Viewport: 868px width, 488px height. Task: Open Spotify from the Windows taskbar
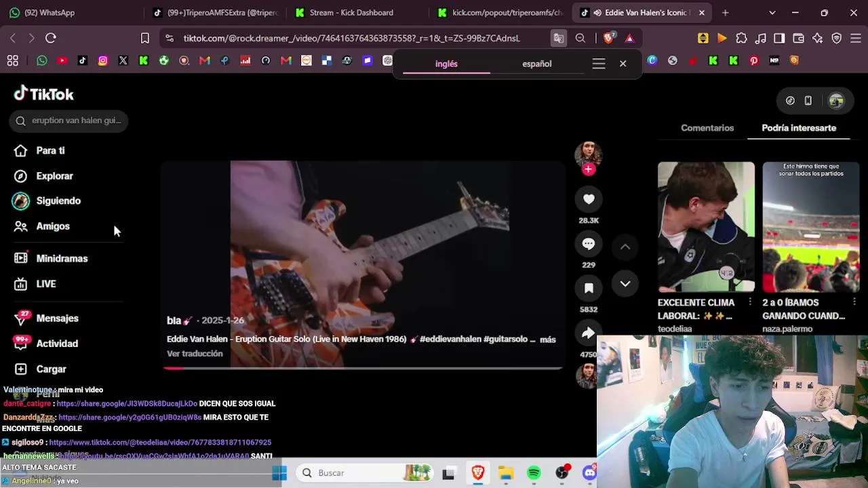coord(534,473)
